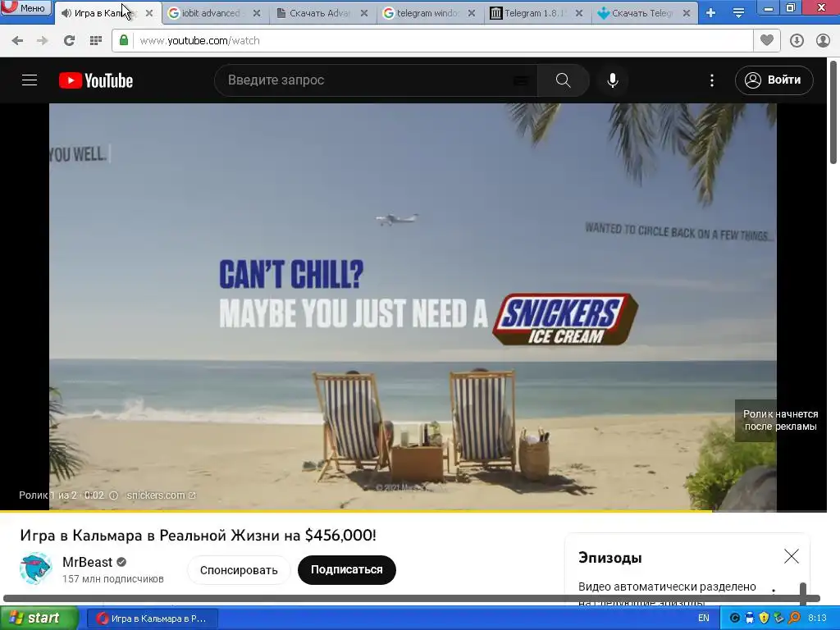Open the MrBeast channel avatar
Viewport: 840px width, 630px height.
point(35,568)
